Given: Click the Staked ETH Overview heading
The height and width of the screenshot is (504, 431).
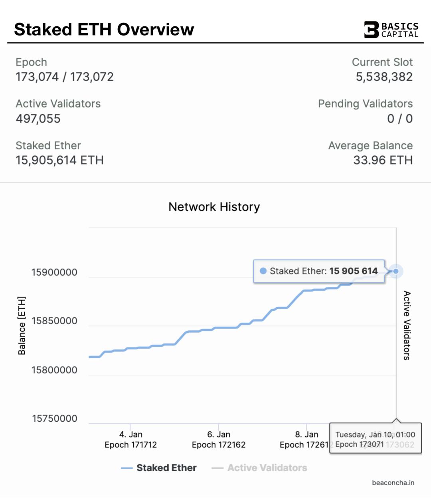Looking at the screenshot, I should tap(104, 30).
